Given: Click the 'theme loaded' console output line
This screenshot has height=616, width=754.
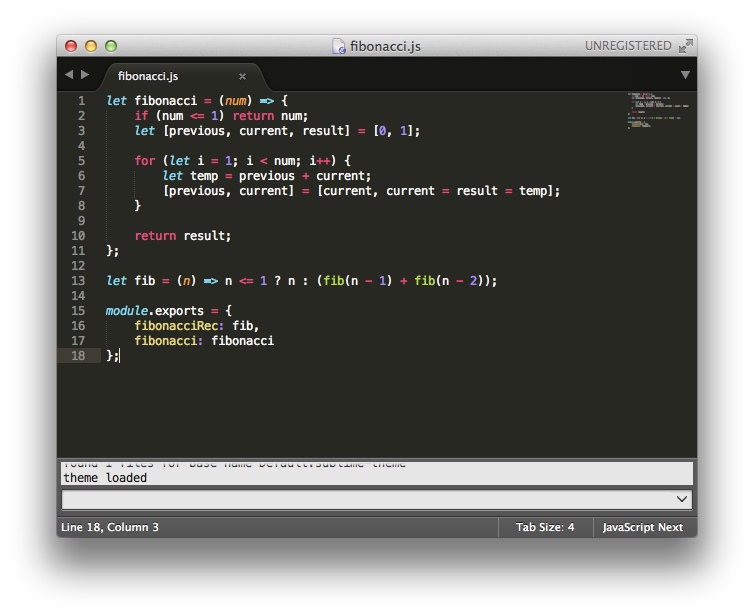Looking at the screenshot, I should click(x=105, y=478).
